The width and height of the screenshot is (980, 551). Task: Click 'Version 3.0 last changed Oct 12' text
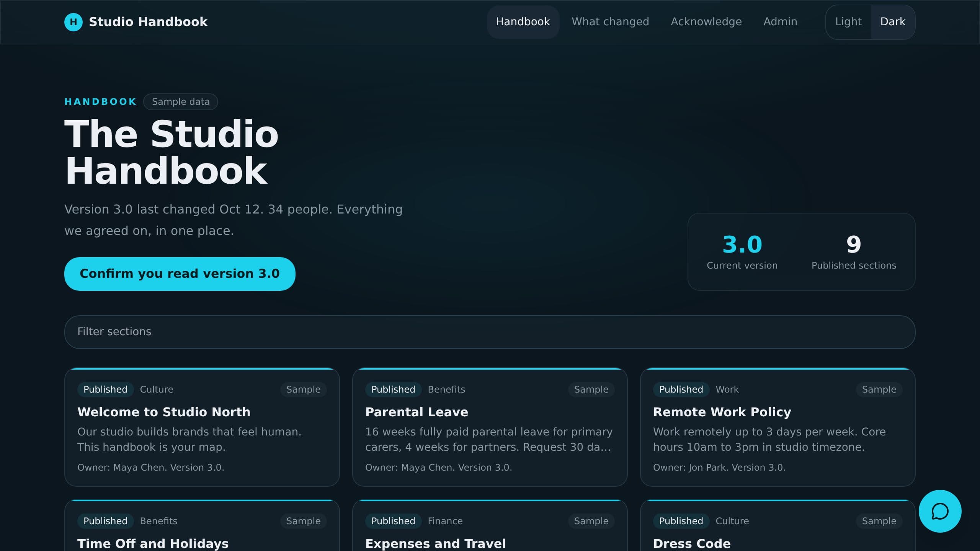162,209
